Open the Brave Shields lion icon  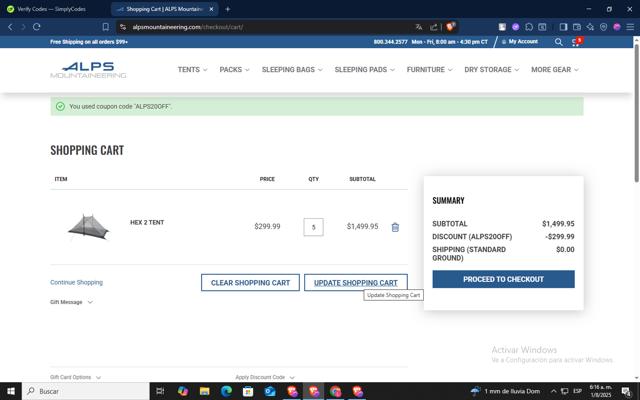450,27
